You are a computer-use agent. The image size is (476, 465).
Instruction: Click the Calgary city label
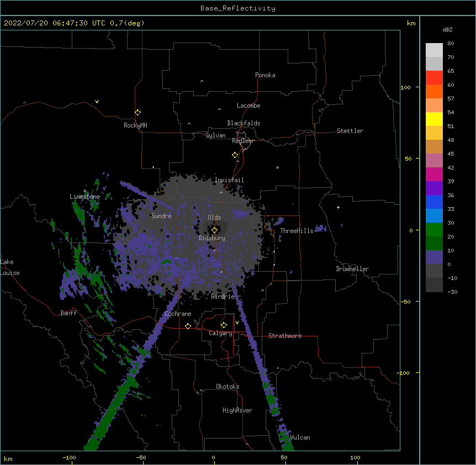[220, 333]
